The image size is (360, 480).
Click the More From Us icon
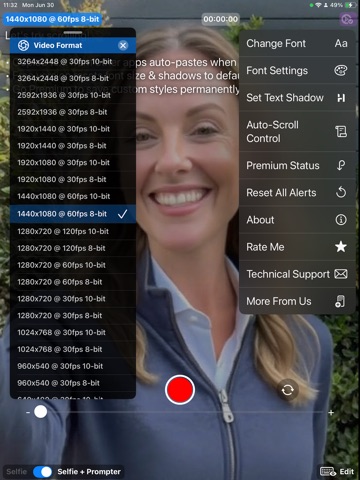tap(340, 301)
